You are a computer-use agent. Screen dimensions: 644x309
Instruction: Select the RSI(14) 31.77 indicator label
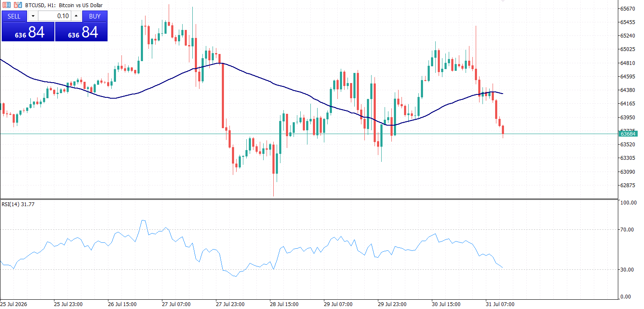pos(18,205)
